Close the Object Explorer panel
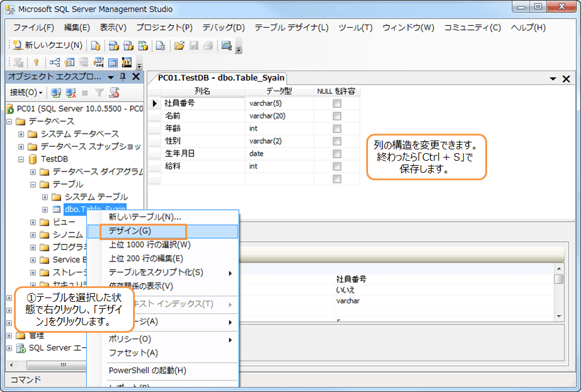 (136, 77)
